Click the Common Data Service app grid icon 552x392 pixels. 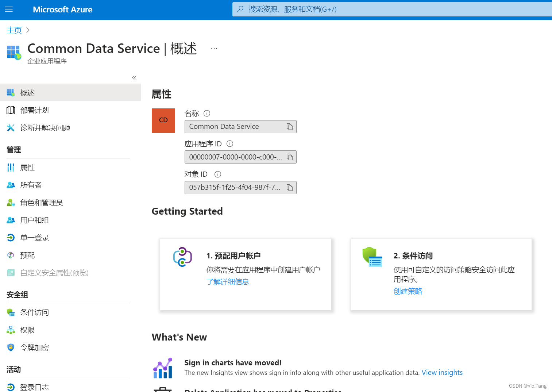coord(14,53)
